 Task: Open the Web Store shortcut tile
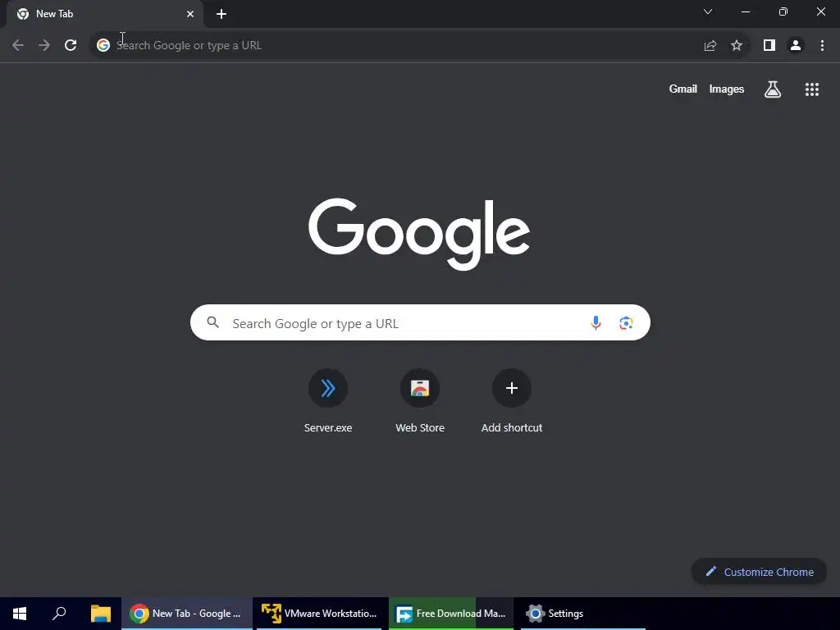point(420,401)
